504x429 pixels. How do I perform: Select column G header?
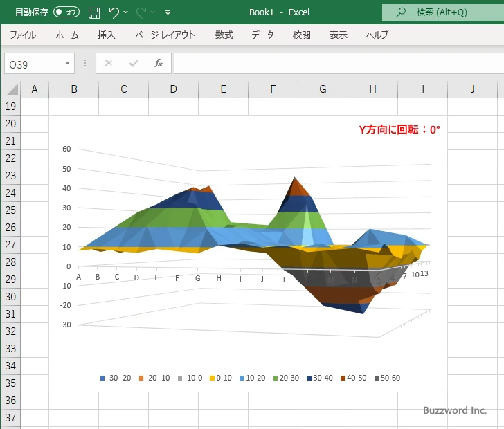[x=323, y=89]
